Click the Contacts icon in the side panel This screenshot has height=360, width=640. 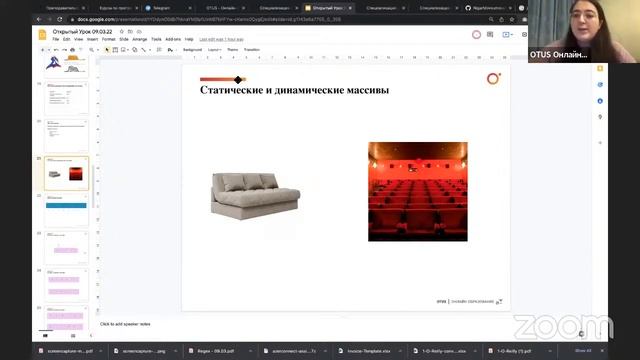click(600, 101)
